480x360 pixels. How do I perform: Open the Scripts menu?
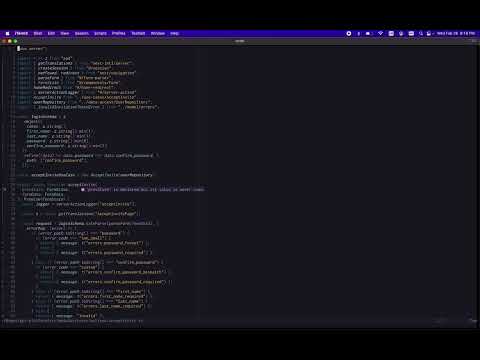coord(100,33)
